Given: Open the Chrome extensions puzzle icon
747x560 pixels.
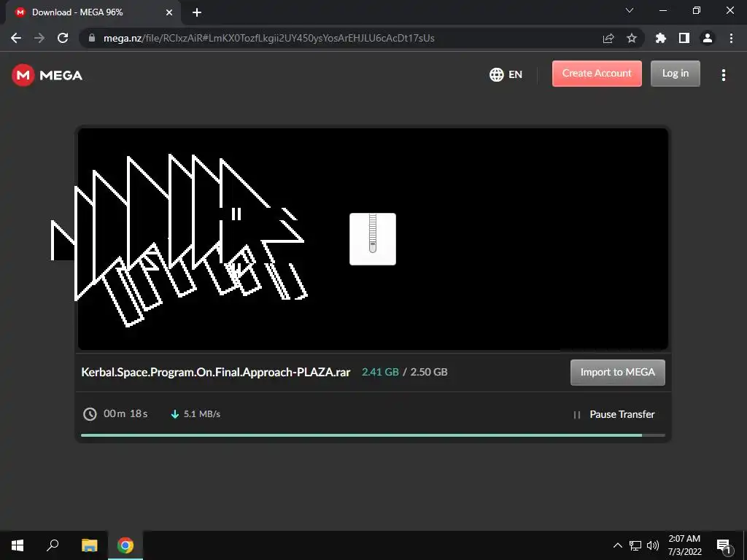Looking at the screenshot, I should click(x=661, y=38).
